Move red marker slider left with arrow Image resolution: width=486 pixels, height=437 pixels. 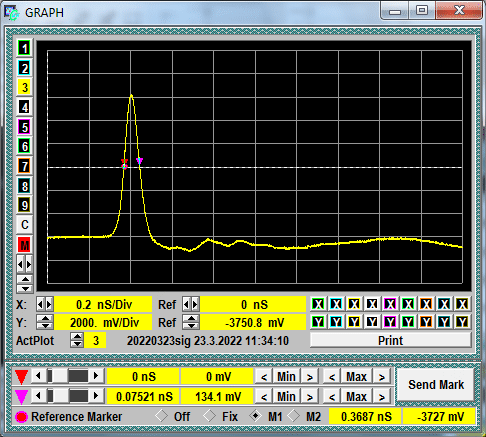click(38, 376)
